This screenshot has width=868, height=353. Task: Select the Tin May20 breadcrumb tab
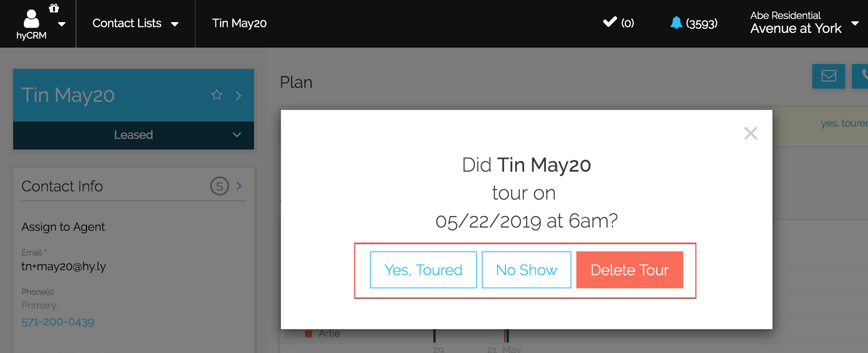pos(239,23)
